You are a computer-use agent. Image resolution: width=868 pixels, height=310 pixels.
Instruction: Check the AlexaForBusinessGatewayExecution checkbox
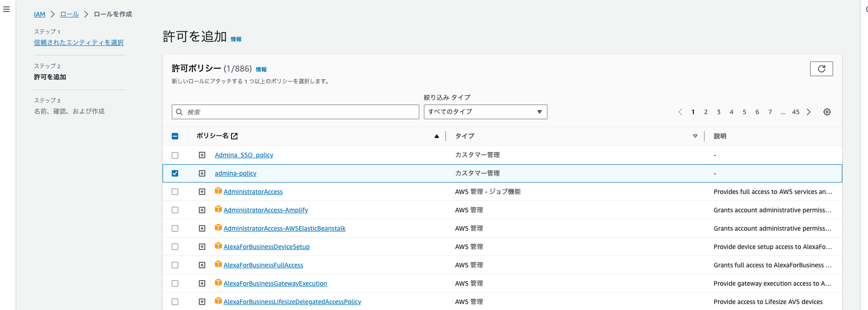[x=175, y=283]
